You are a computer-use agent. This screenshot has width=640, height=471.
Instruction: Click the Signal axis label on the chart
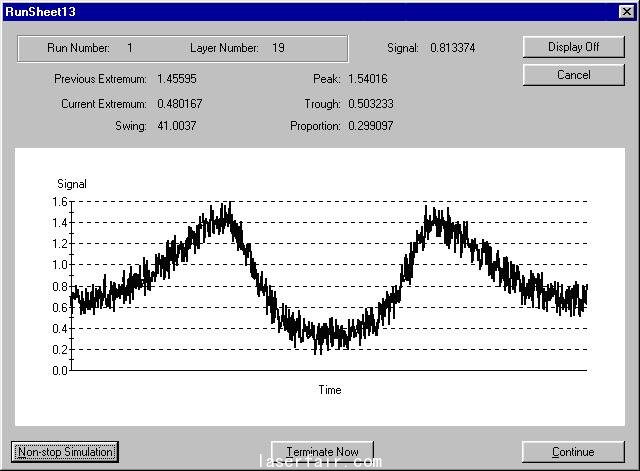[72, 184]
